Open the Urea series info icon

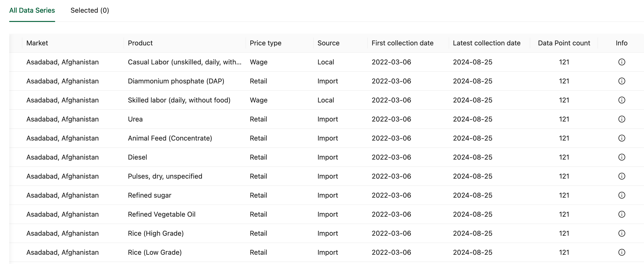click(x=622, y=119)
